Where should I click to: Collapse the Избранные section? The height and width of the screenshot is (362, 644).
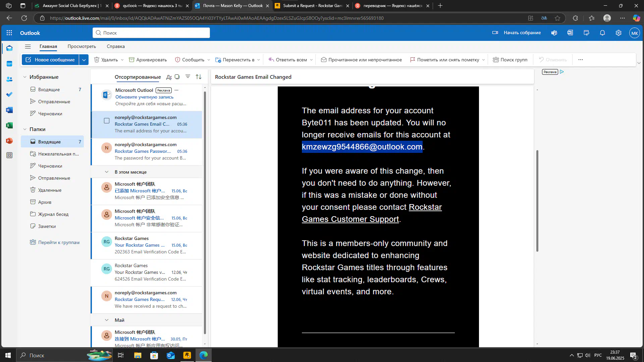coord(25,77)
